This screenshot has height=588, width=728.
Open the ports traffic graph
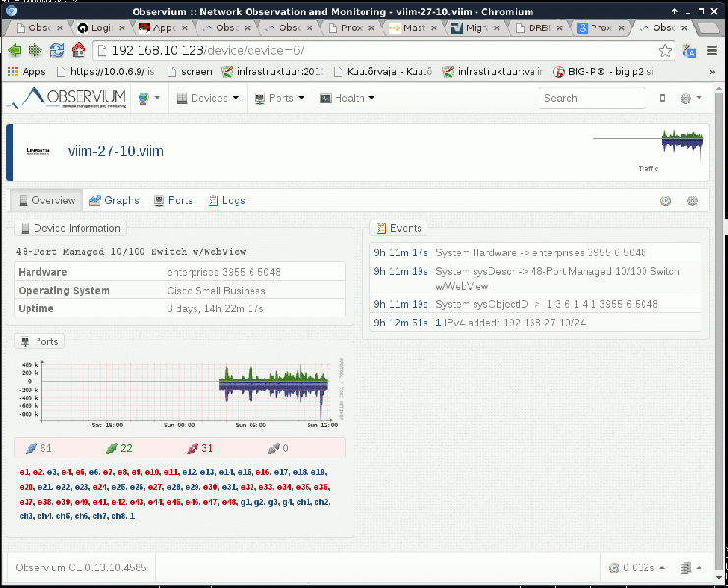[181, 393]
